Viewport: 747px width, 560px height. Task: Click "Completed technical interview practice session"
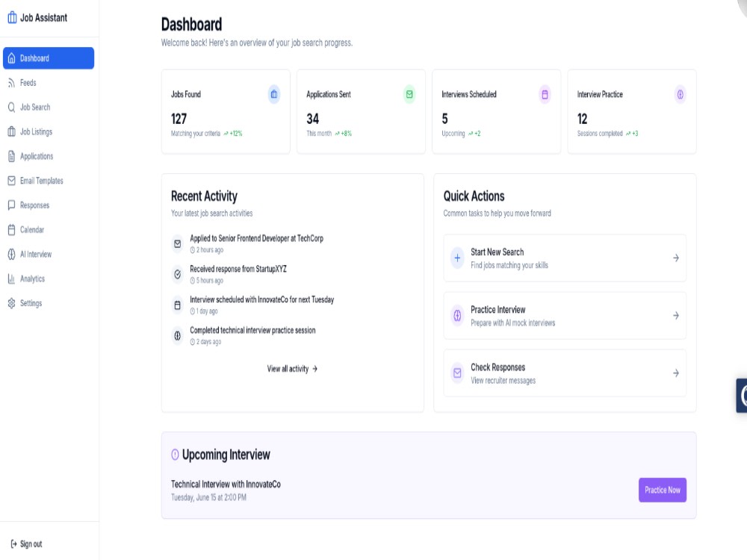coord(252,330)
